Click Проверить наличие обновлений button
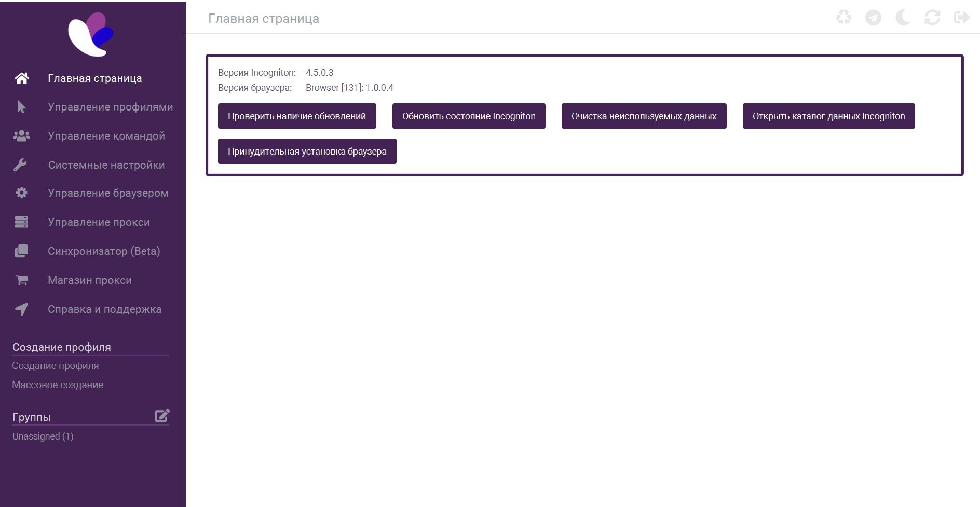The height and width of the screenshot is (507, 980). click(x=297, y=116)
